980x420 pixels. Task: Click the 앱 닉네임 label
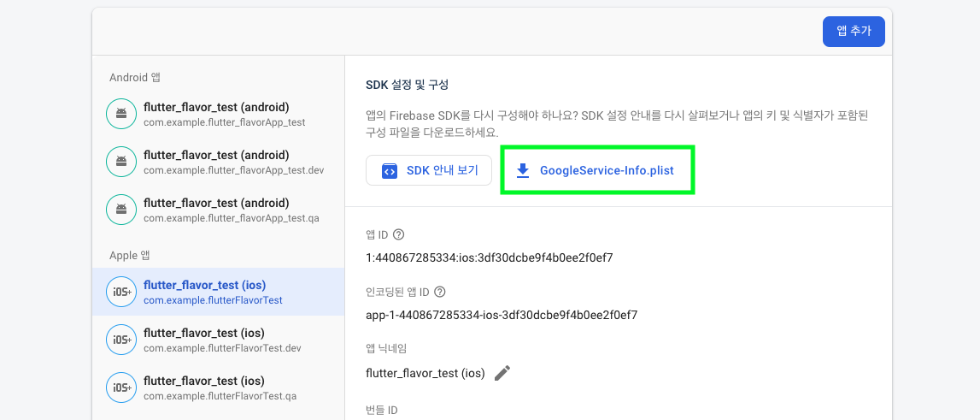pyautogui.click(x=386, y=349)
